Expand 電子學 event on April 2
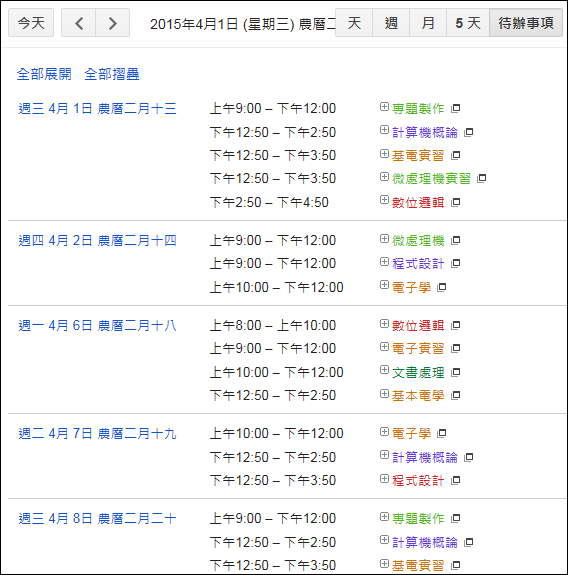This screenshot has width=568, height=575. (x=384, y=285)
